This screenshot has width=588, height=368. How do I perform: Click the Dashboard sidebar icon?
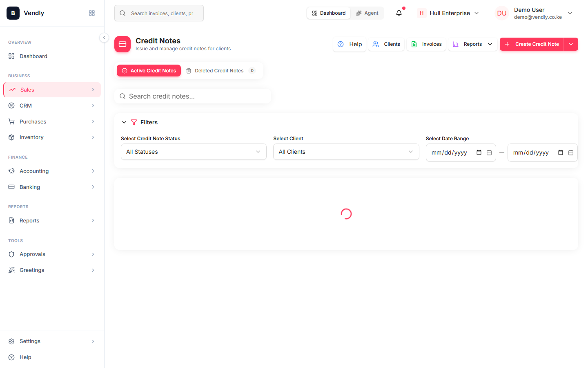point(11,56)
